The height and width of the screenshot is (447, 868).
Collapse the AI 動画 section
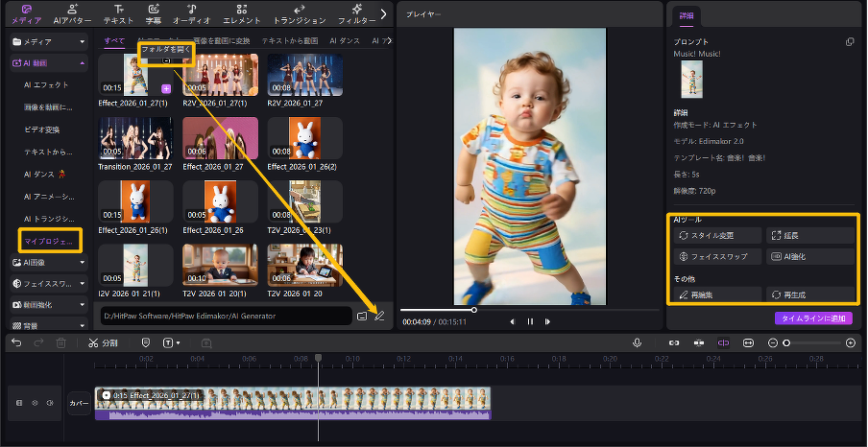click(x=83, y=62)
